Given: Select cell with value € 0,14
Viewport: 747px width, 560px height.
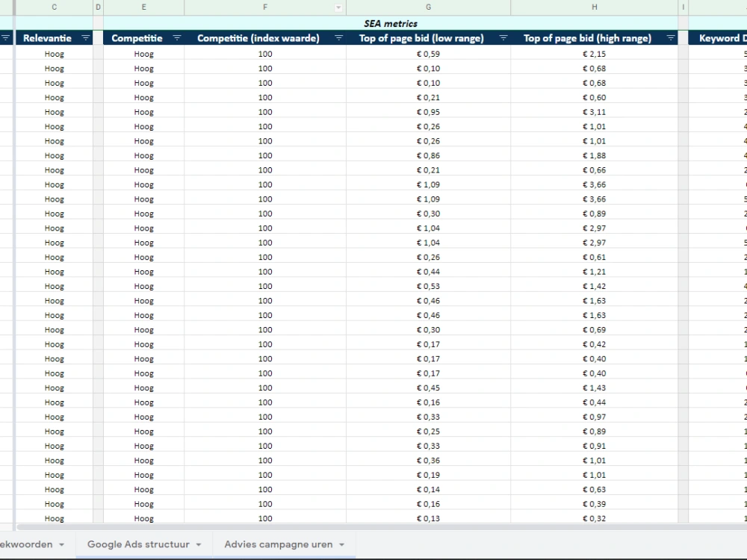Looking at the screenshot, I should pos(428,490).
